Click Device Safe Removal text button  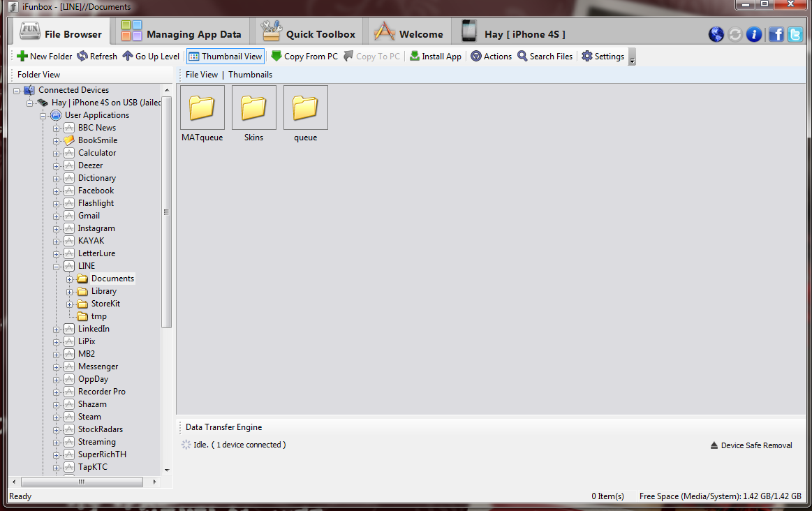pos(757,445)
